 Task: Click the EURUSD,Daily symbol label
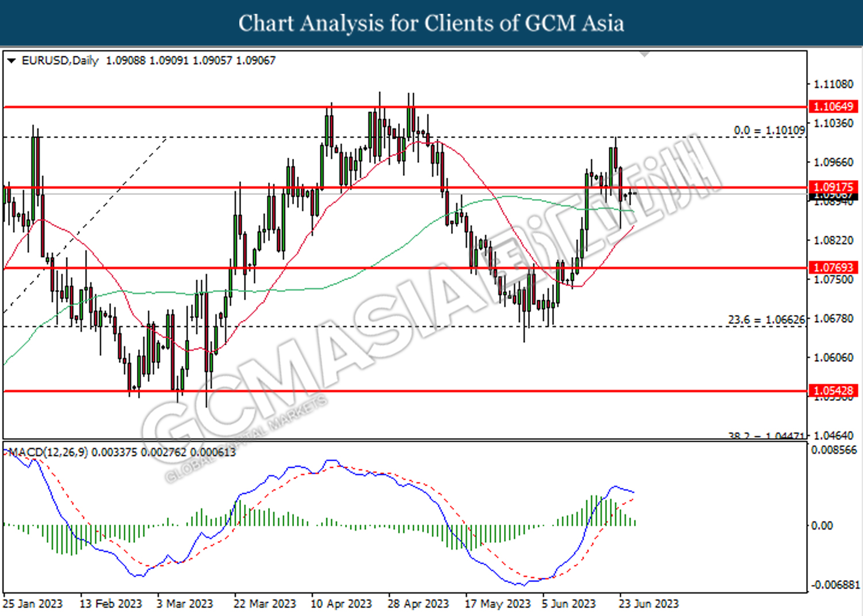[x=60, y=60]
